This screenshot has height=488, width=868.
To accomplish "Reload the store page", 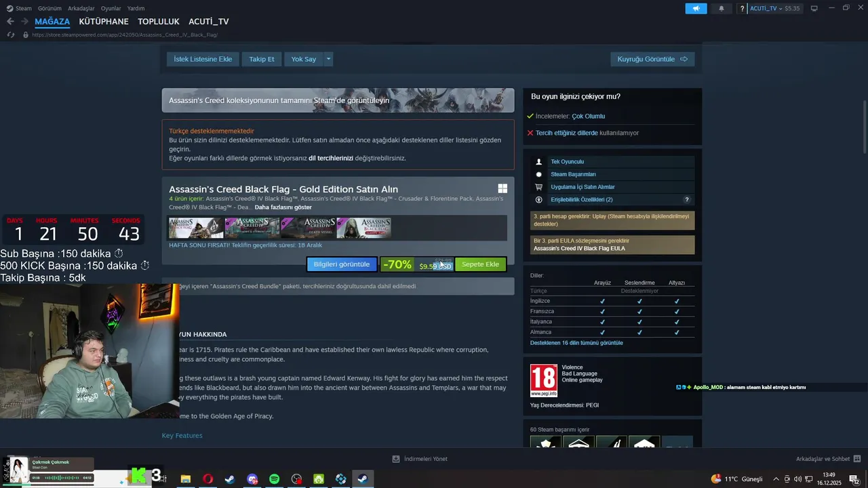I will click(x=11, y=35).
